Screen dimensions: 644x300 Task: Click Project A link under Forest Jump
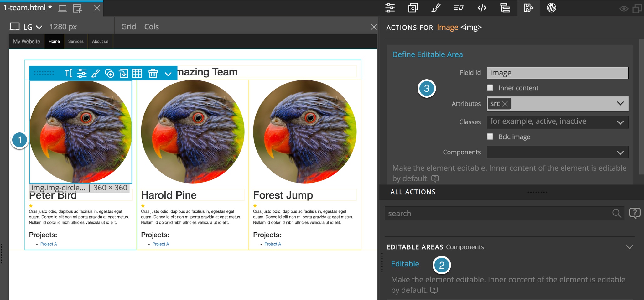point(273,244)
